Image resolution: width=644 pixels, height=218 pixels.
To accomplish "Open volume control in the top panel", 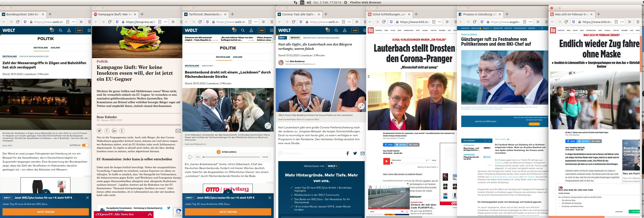I will click(x=309, y=2).
